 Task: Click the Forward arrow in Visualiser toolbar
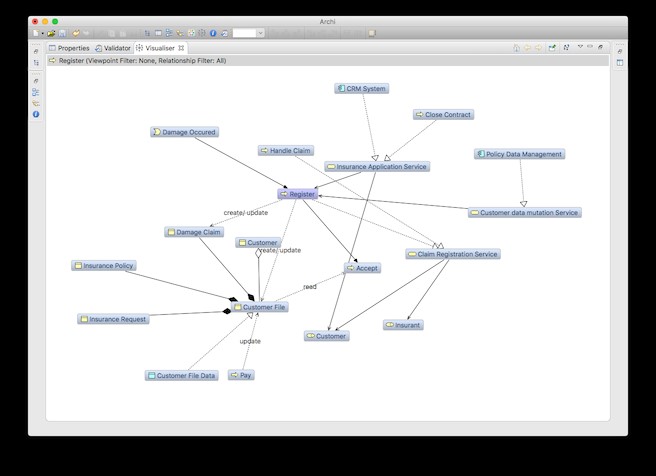coord(538,48)
